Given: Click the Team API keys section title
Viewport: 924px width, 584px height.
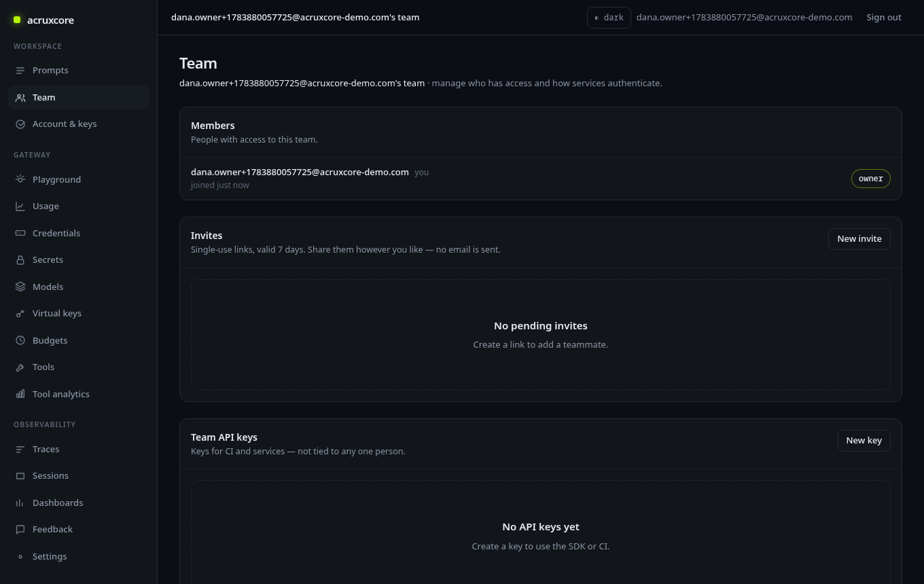Looking at the screenshot, I should pos(224,437).
